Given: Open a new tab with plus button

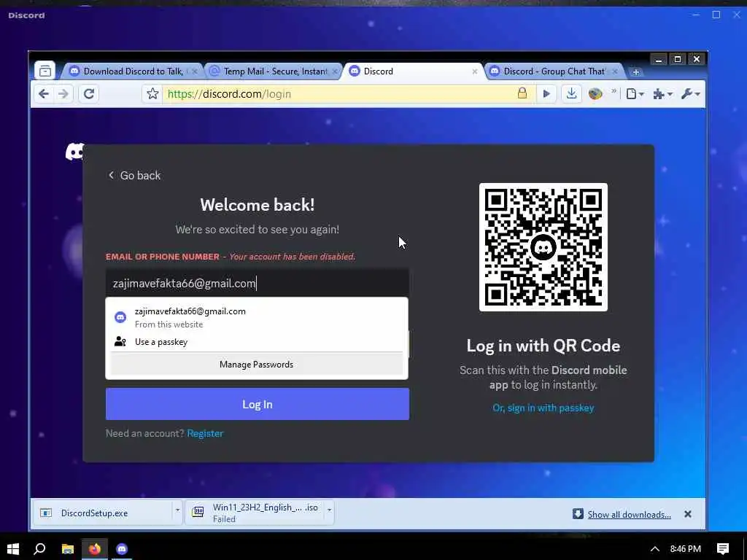Looking at the screenshot, I should (635, 72).
